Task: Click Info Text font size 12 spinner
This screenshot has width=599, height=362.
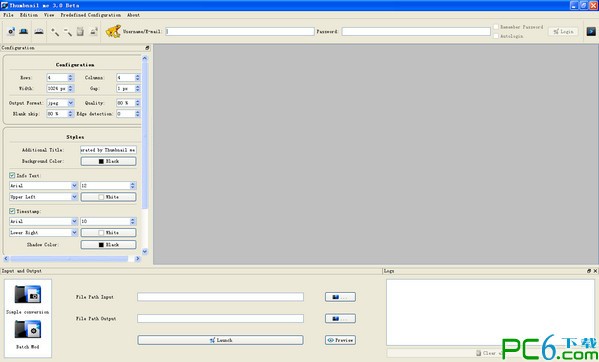Action: point(108,186)
